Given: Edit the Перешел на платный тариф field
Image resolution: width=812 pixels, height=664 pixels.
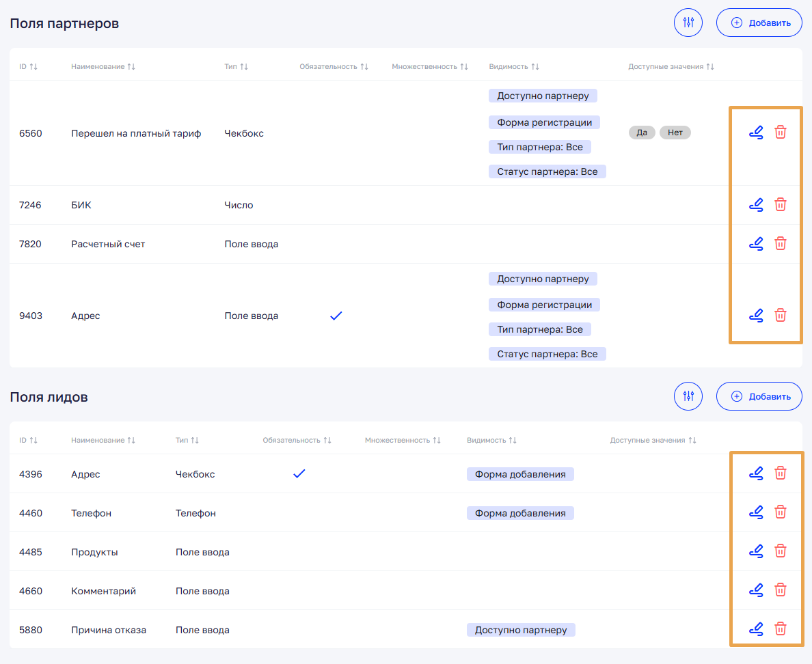Looking at the screenshot, I should tap(756, 133).
